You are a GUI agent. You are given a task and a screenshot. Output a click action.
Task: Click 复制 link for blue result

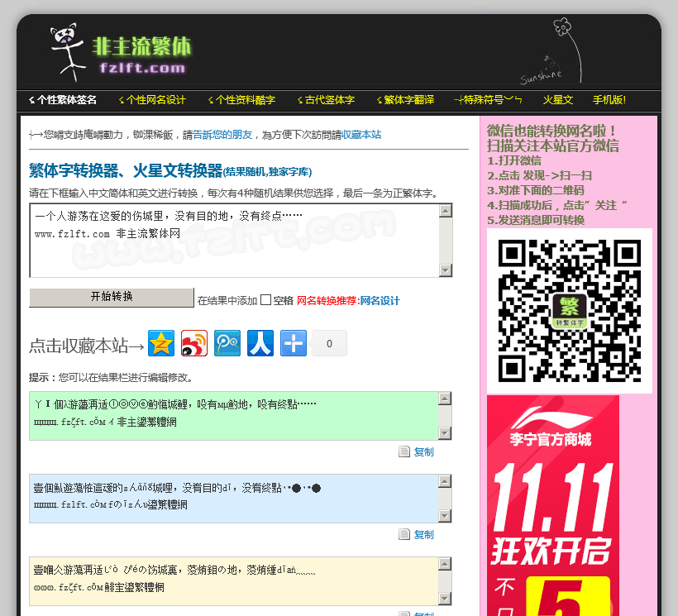pyautogui.click(x=423, y=535)
